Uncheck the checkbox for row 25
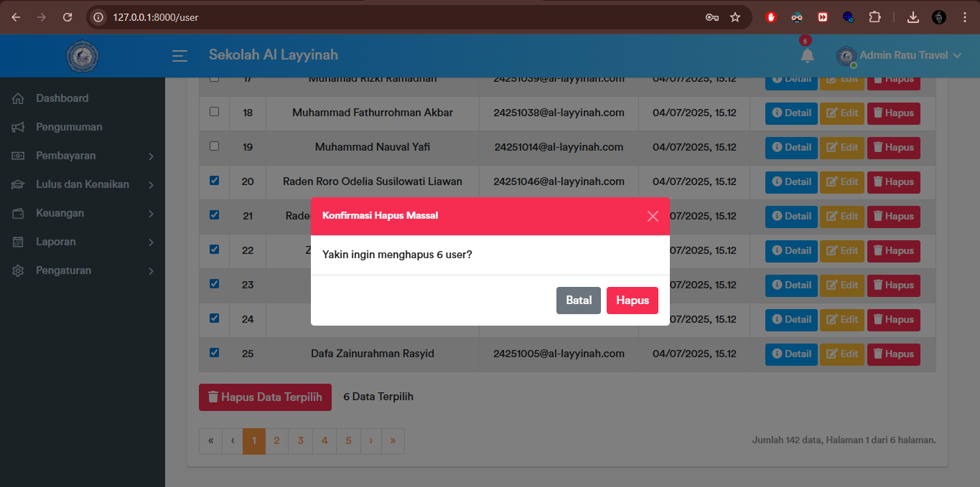Viewport: 980px width, 487px height. [214, 353]
